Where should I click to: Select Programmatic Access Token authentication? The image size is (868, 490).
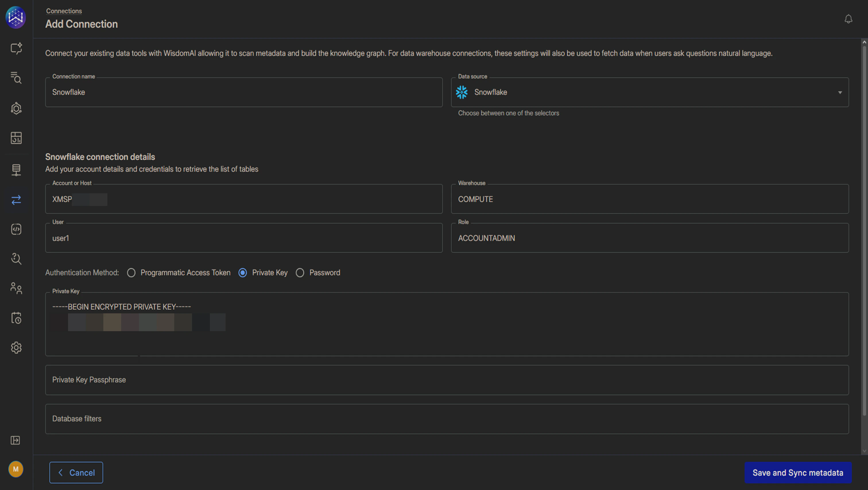[x=131, y=273]
